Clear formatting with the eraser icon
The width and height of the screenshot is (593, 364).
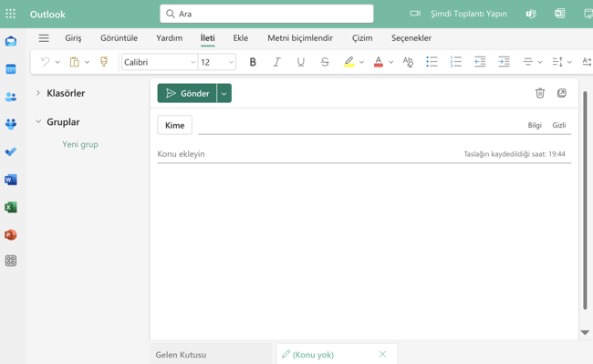(x=408, y=62)
